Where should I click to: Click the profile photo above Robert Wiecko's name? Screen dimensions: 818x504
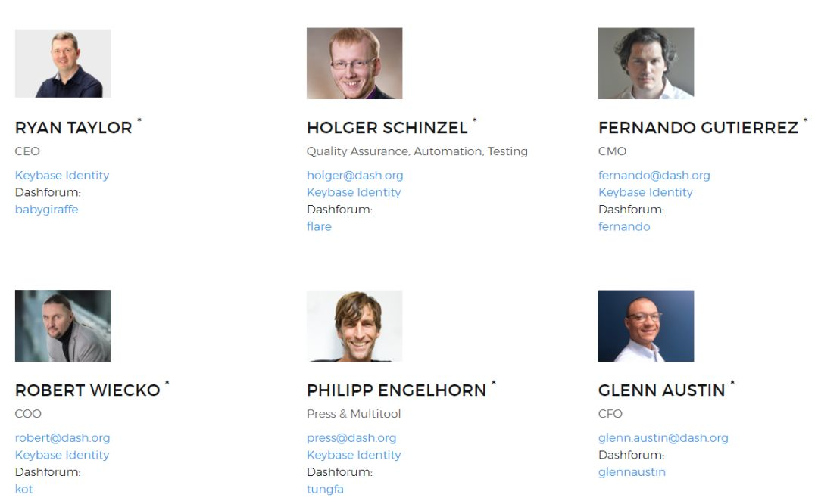point(63,326)
